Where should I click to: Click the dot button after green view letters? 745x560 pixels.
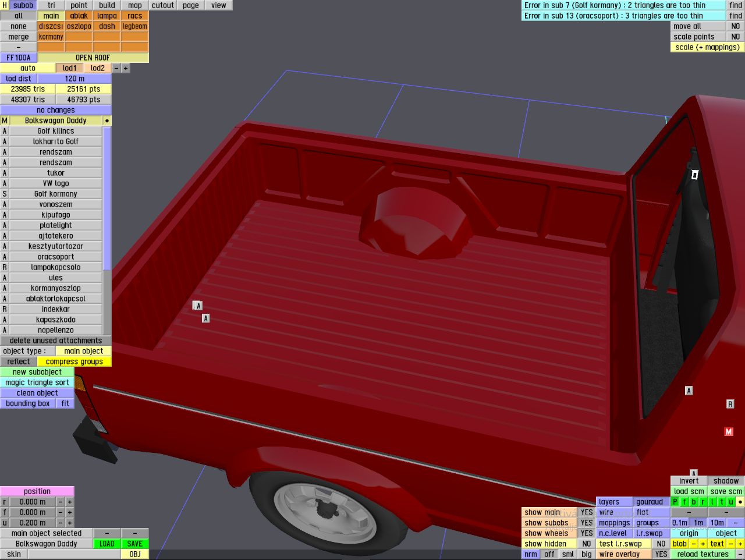[x=740, y=502]
